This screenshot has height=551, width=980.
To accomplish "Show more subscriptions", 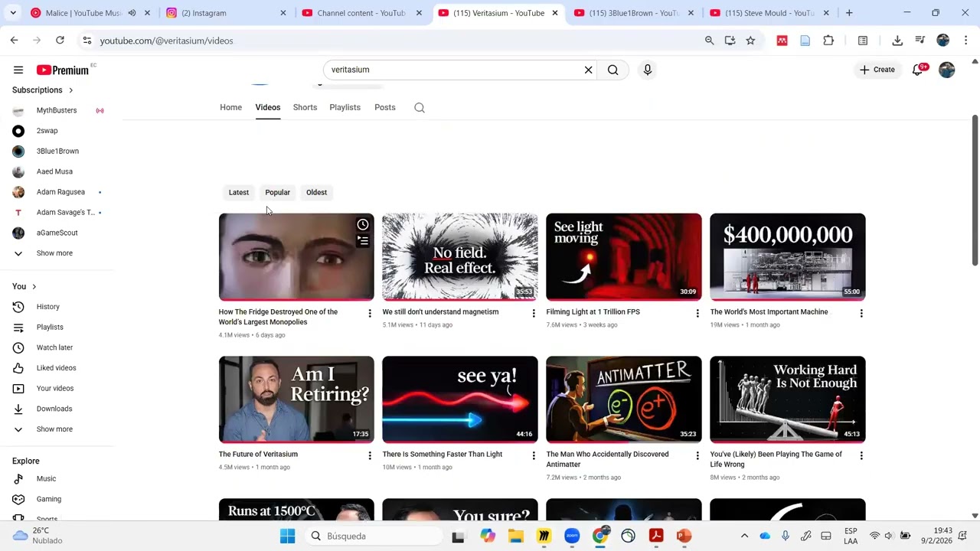I will pos(54,253).
